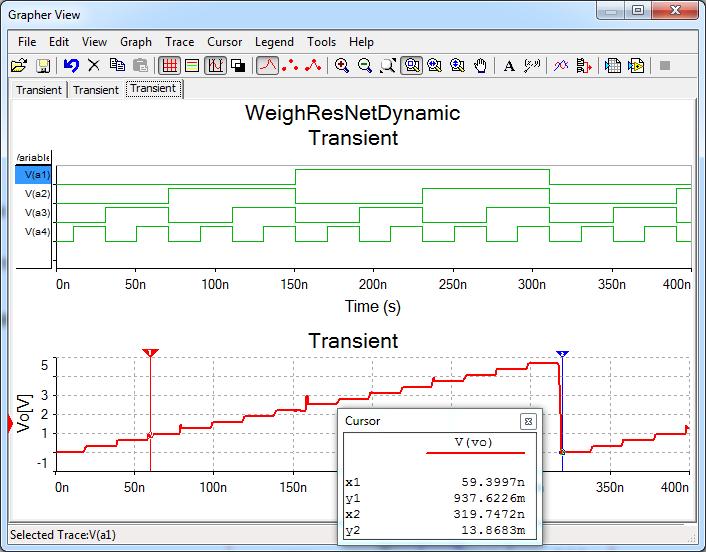Select the red data points only icon
The image size is (706, 552).
[x=290, y=66]
